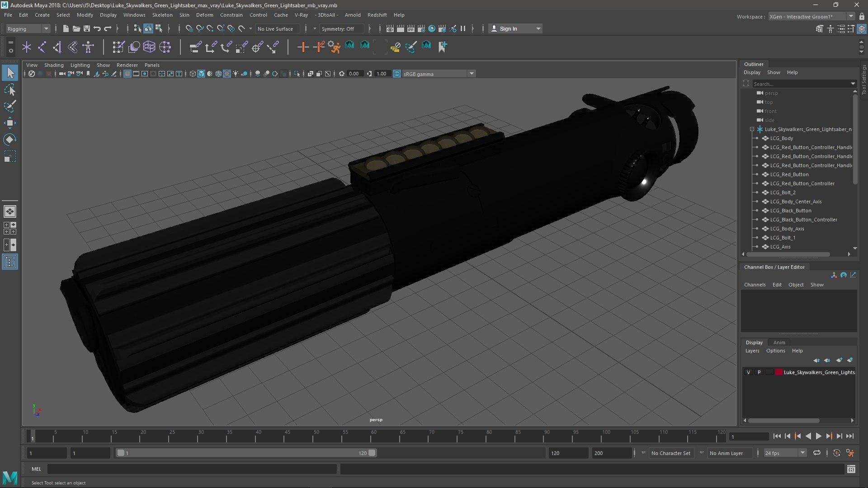Click the lock icon beside workspace selector
Viewport: 868px width, 488px height.
(x=861, y=16)
